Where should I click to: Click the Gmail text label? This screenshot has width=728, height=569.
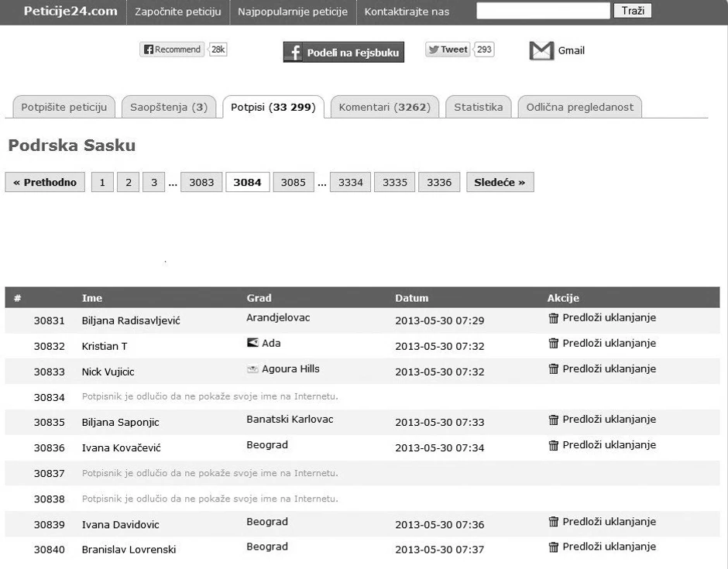[571, 50]
